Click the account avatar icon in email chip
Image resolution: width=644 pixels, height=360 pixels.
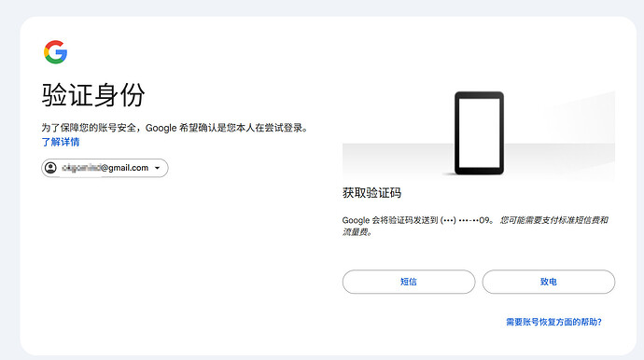(50, 168)
